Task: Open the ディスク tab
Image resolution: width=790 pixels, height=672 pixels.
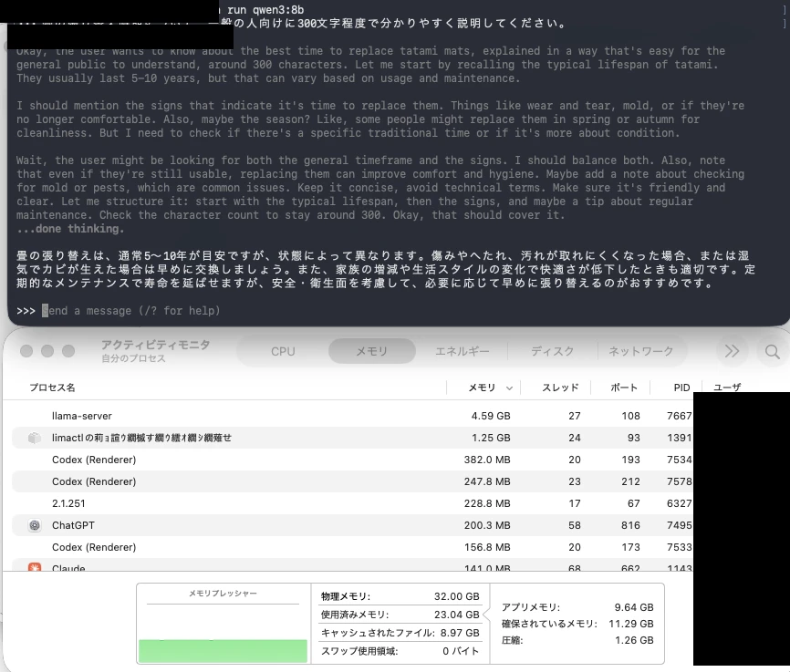Action: click(x=552, y=351)
